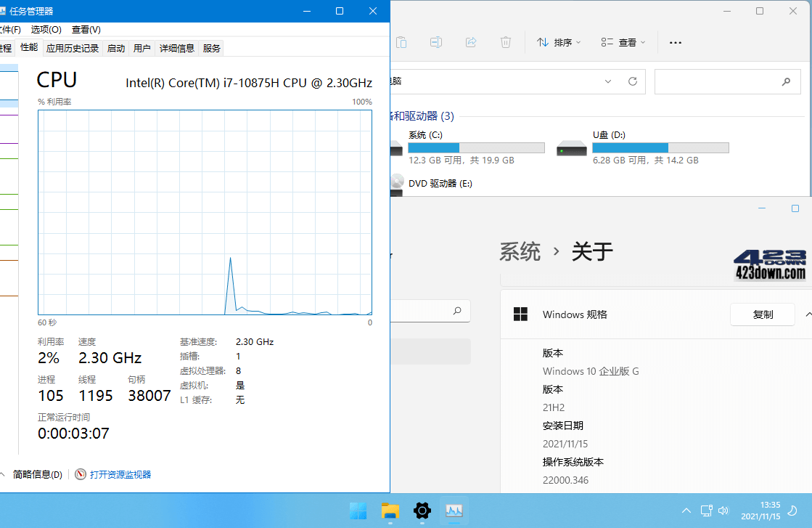Click 简略信息(D) in Task Manager
812x528 pixels.
[x=38, y=474]
